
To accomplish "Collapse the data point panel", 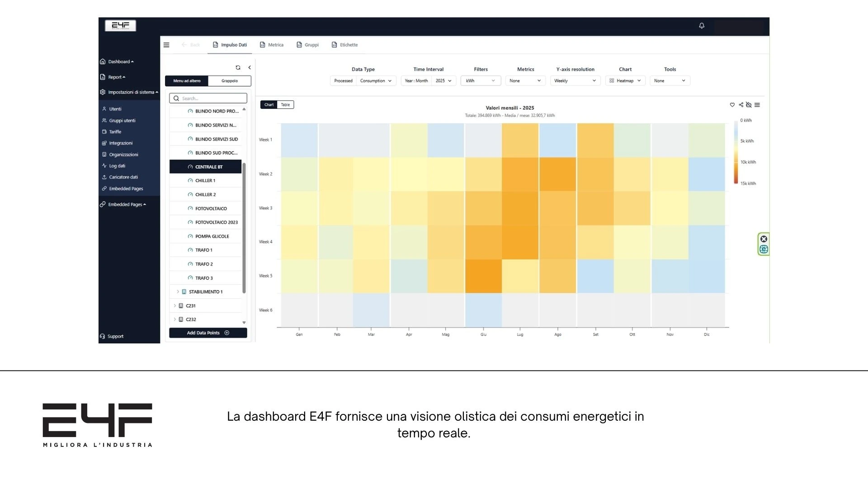I will [x=250, y=67].
